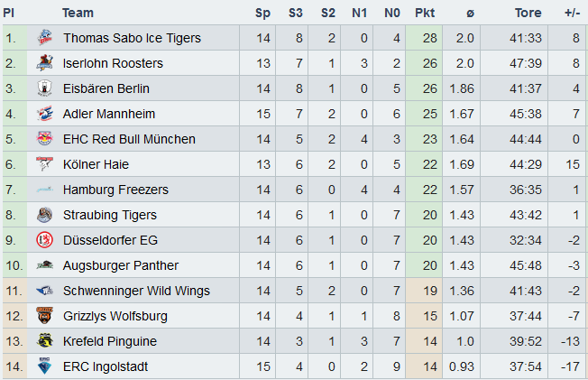Click the Team column header
Screen dimensions: 588x380
tap(78, 13)
